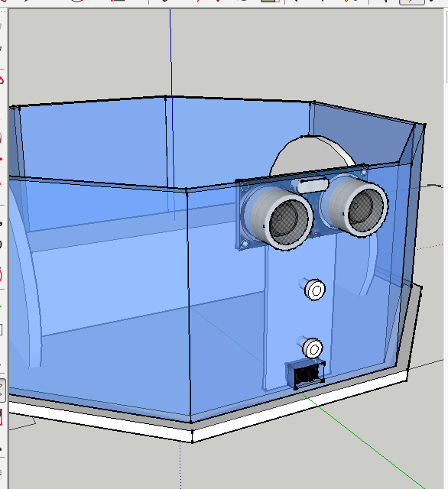This screenshot has height=489, width=448.
Task: Select the gray wheel disc behind the sensor
Action: tap(312, 154)
